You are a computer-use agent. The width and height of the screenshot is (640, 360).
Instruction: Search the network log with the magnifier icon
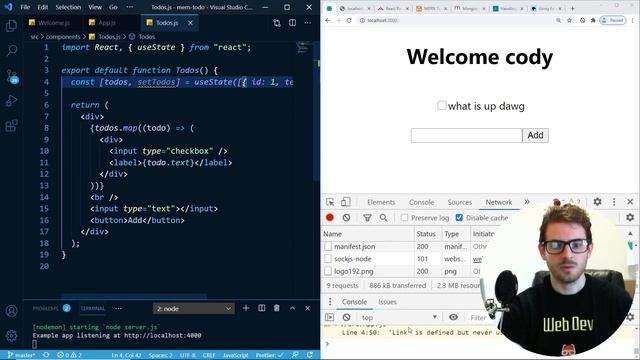pyautogui.click(x=384, y=218)
